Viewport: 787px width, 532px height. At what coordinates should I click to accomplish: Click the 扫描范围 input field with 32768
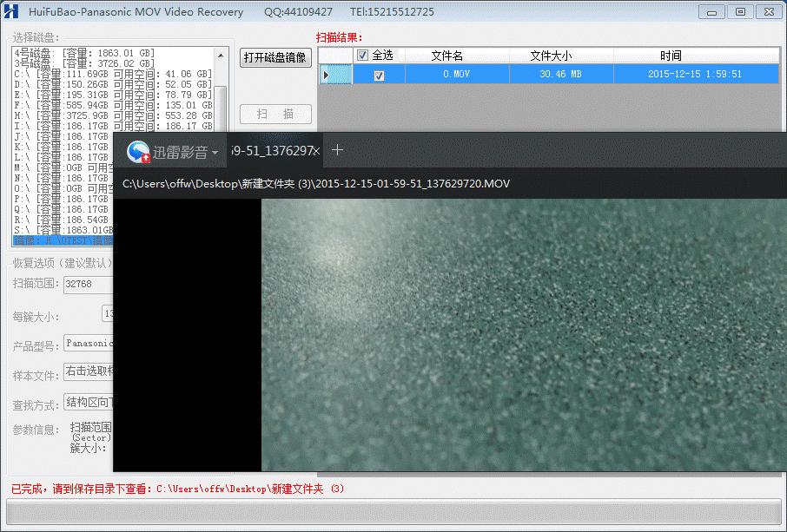pos(89,285)
